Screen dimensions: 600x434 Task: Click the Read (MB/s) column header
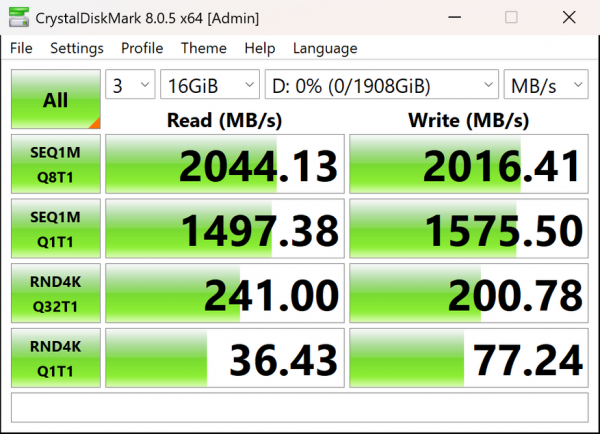coord(225,120)
